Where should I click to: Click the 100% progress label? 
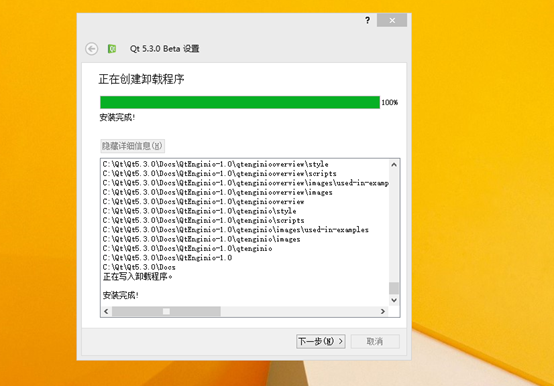pyautogui.click(x=390, y=102)
